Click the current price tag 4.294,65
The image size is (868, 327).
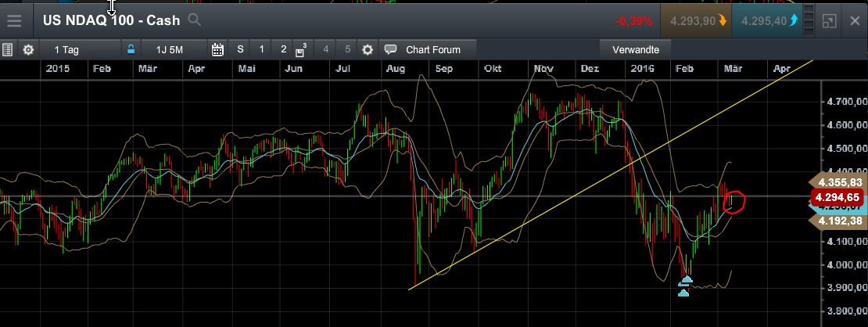[838, 197]
